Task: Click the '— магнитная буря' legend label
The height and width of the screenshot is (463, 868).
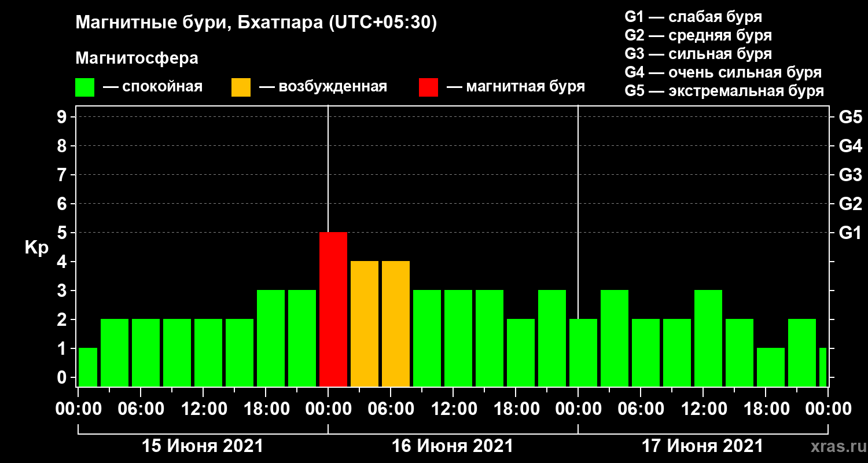Action: [516, 87]
